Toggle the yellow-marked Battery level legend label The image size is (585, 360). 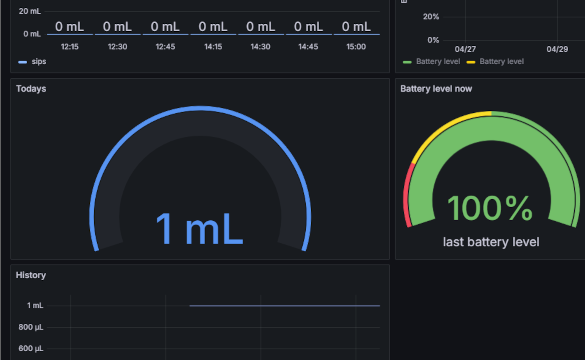point(501,62)
